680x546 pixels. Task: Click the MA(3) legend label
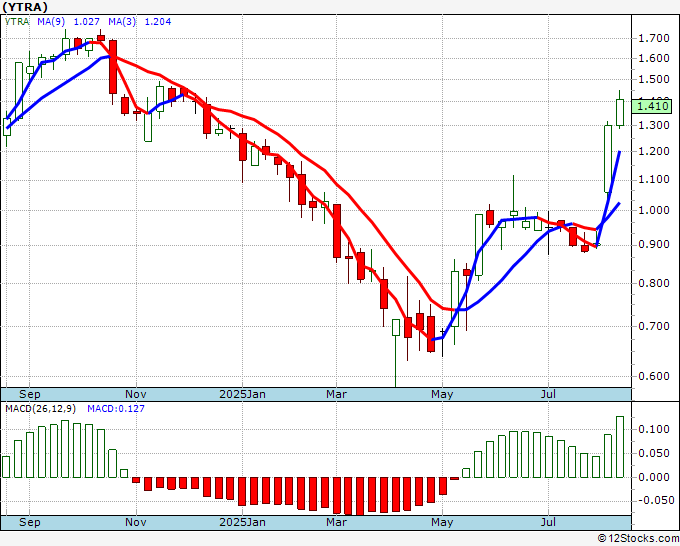click(122, 21)
